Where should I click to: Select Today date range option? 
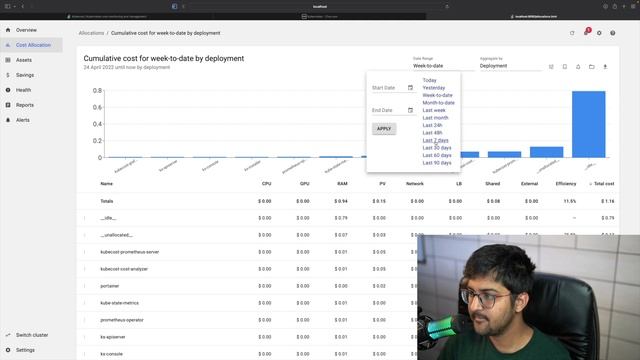429,80
